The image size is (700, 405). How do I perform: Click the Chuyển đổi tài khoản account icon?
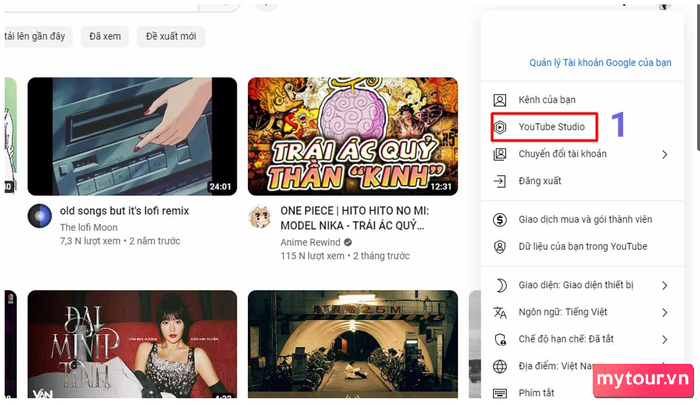[x=500, y=154]
